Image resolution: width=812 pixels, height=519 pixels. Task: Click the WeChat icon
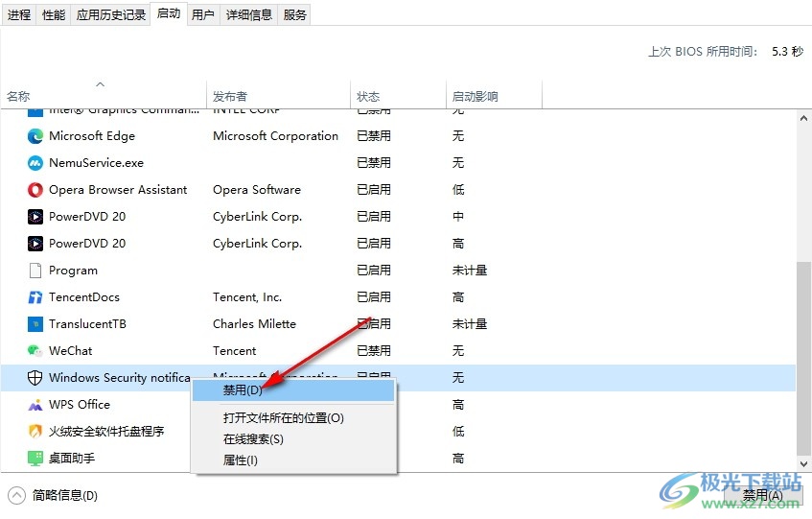point(35,351)
